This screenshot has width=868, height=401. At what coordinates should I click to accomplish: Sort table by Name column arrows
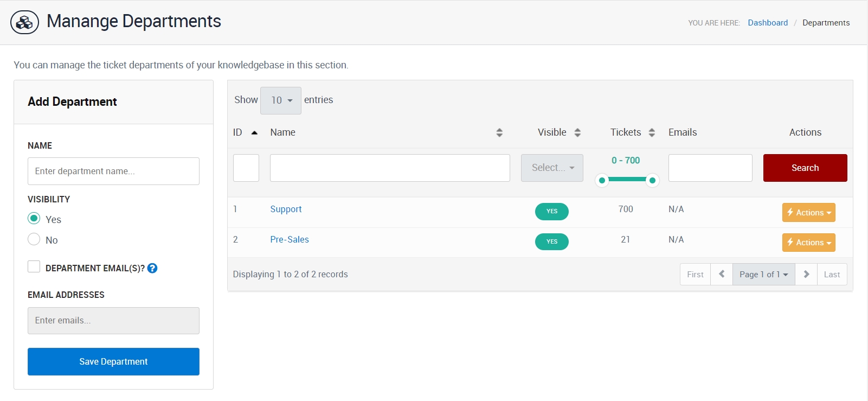point(499,132)
